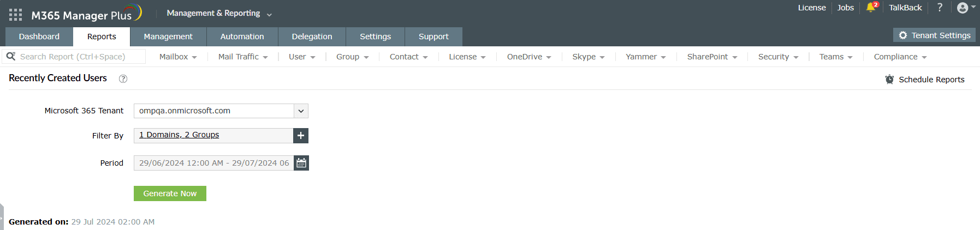
Task: Open the OneDrive reports menu
Action: 529,57
